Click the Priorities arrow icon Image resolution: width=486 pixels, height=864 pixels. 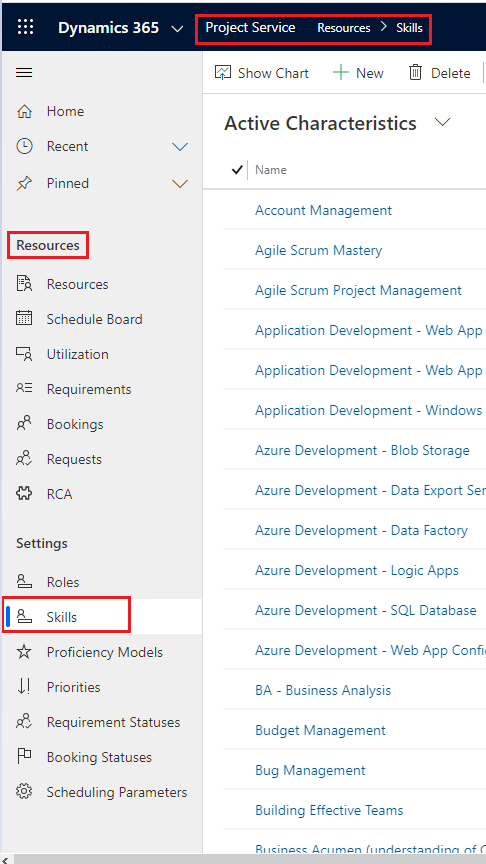coord(24,687)
